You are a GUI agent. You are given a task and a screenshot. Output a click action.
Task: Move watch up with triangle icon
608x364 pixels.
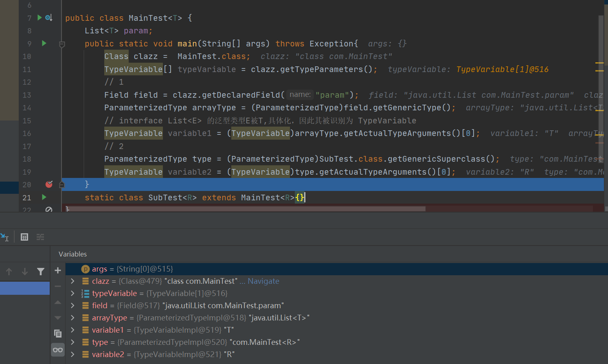(58, 302)
